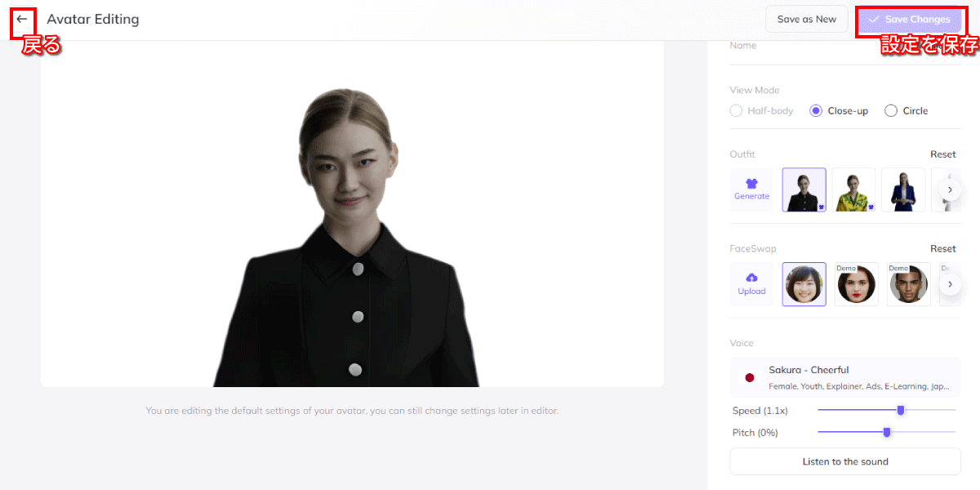This screenshot has height=490, width=980.
Task: Click the 'Avatar Editing' title text
Action: 93,19
